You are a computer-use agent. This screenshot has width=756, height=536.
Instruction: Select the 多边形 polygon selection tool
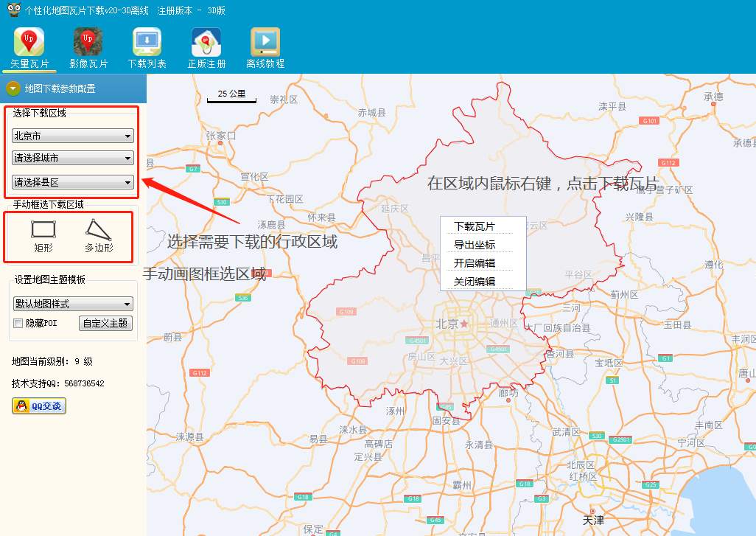99,236
